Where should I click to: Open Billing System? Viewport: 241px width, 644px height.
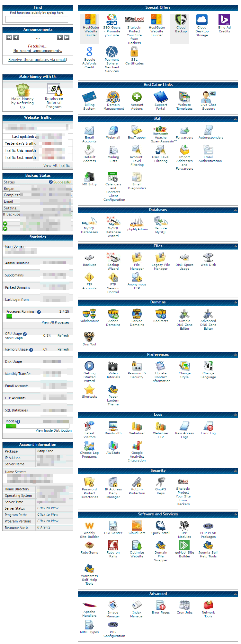89,101
